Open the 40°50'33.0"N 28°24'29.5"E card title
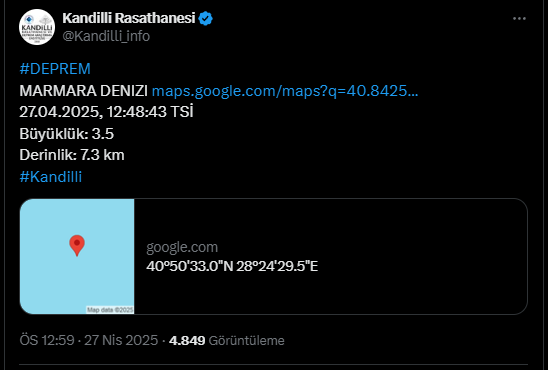 (232, 266)
